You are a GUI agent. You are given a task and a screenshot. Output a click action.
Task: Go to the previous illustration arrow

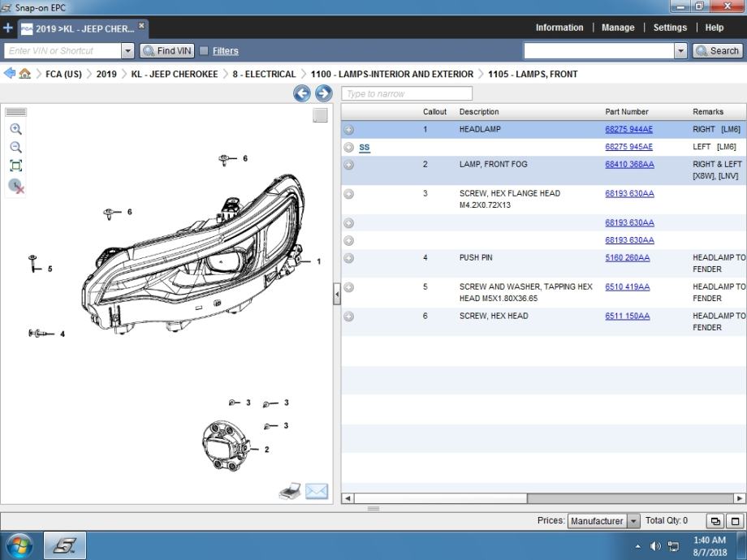coord(302,93)
